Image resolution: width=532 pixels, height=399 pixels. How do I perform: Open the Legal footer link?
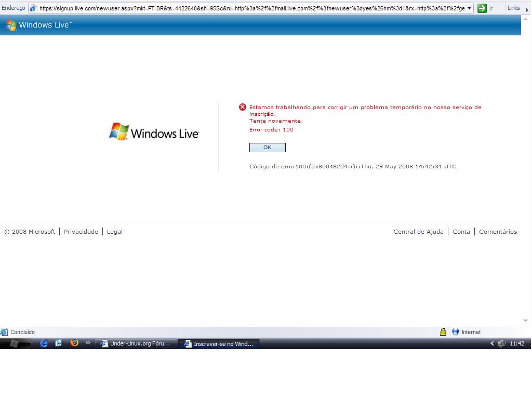click(x=115, y=232)
